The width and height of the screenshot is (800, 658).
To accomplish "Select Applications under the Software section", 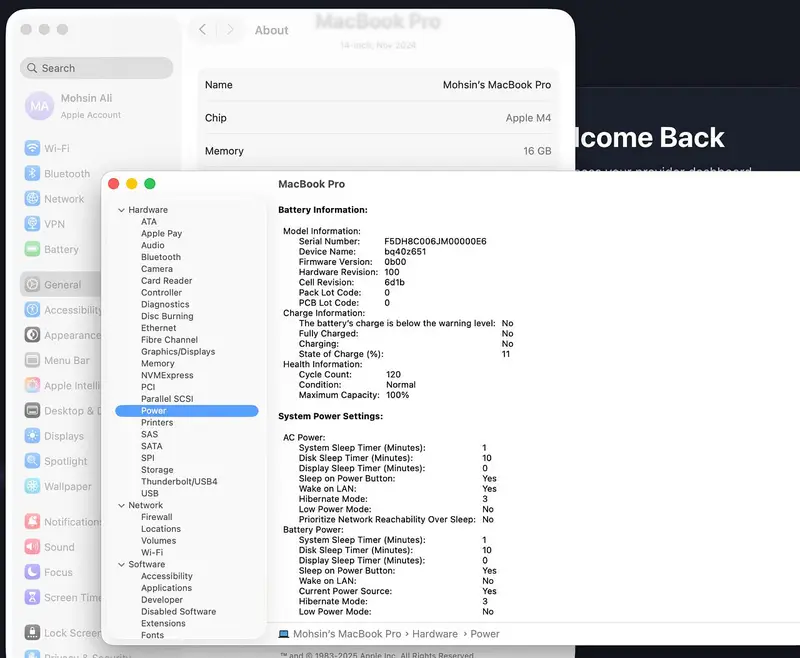I will click(x=166, y=588).
